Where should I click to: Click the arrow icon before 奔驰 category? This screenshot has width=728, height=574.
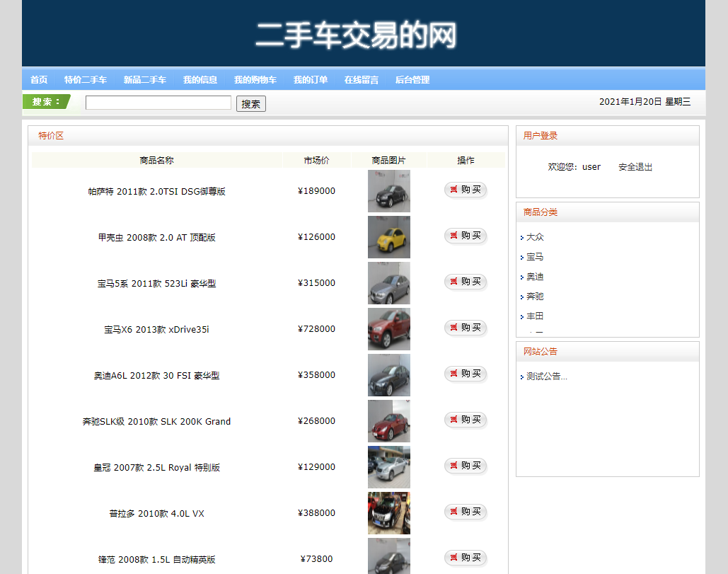[522, 297]
